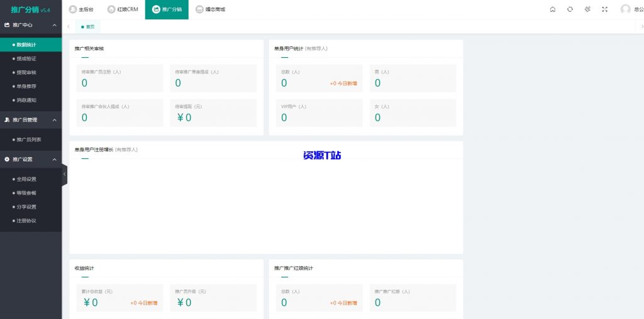Collapse the sidebar with the arrow handle
The width and height of the screenshot is (644, 319).
(x=64, y=175)
